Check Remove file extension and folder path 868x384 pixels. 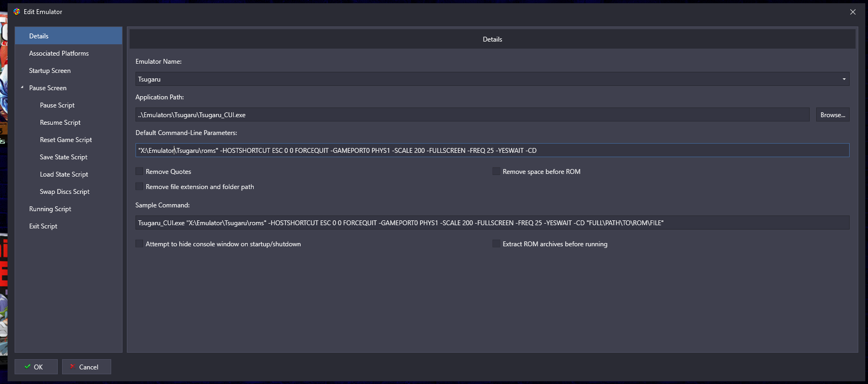tap(139, 186)
